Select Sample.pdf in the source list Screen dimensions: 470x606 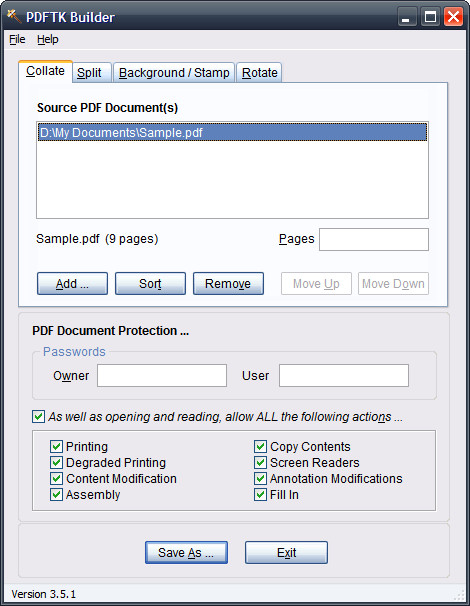[232, 133]
